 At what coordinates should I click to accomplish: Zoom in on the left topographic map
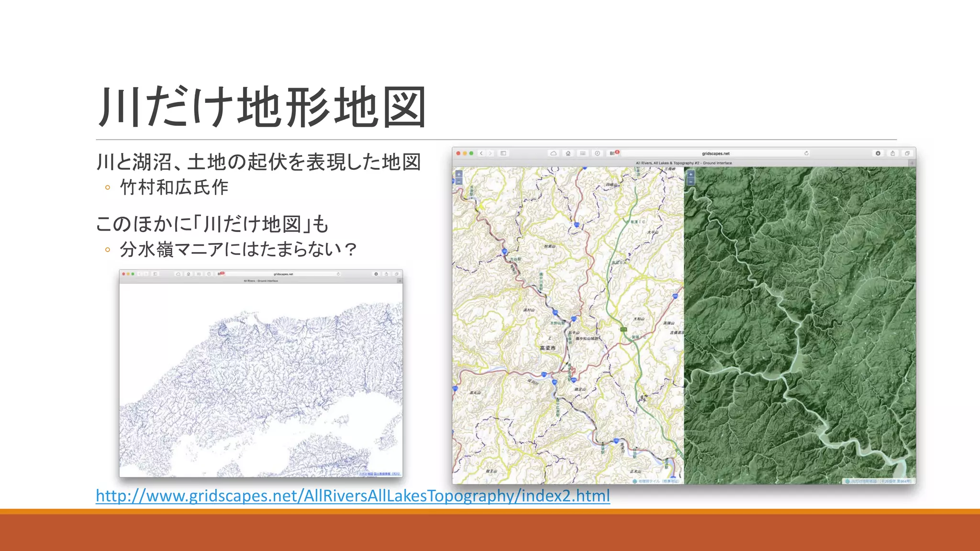point(458,174)
